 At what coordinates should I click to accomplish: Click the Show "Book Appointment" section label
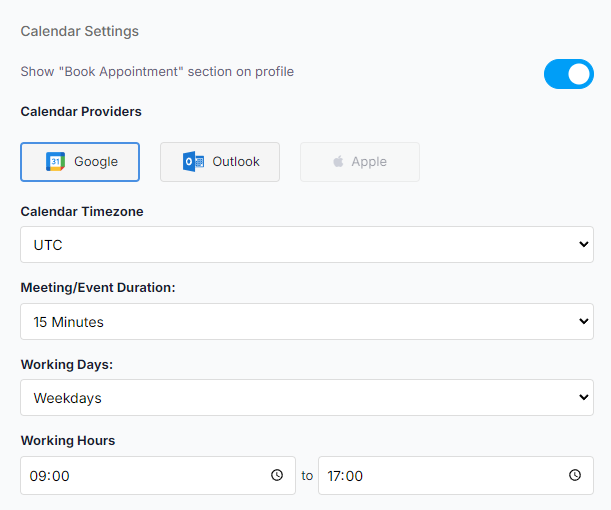pyautogui.click(x=157, y=72)
